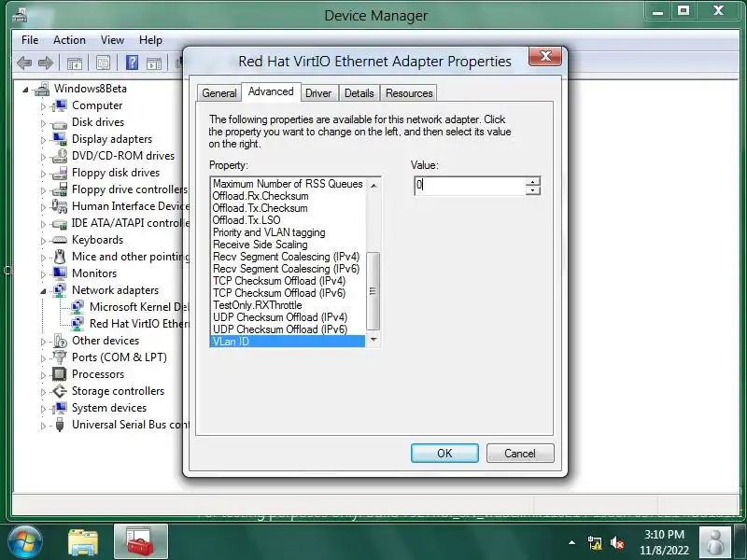This screenshot has height=560, width=747.
Task: Click the network status tray icon
Action: coord(595,542)
